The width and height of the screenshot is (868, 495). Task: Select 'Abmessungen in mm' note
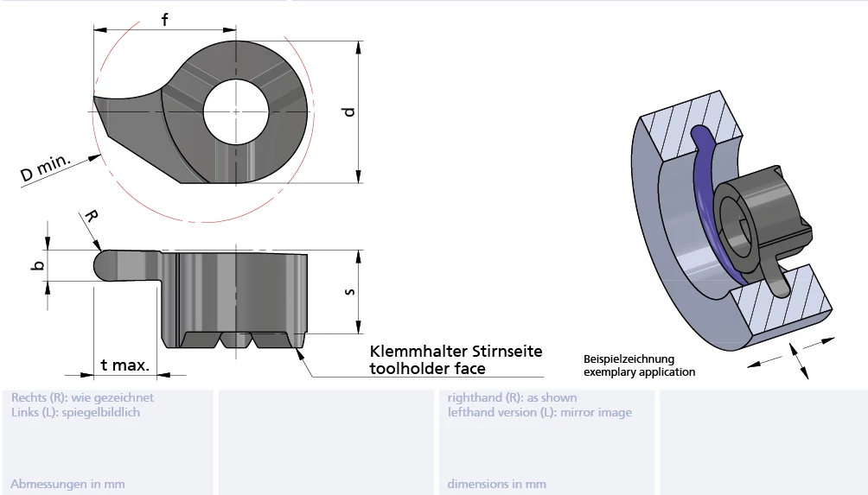[68, 484]
